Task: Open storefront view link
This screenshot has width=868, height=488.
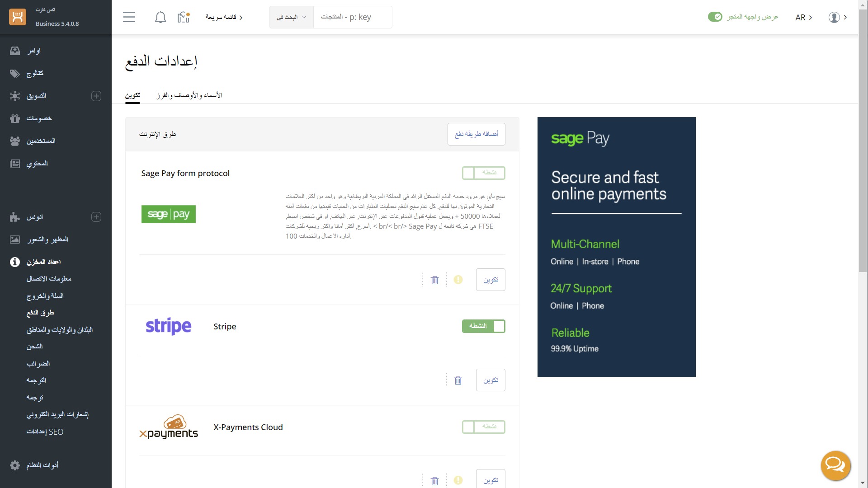Action: [x=752, y=17]
